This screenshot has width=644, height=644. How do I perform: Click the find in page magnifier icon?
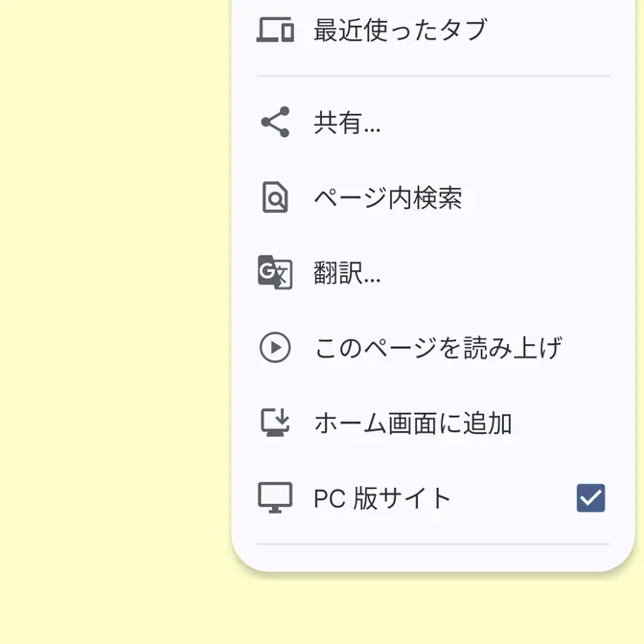coord(275,197)
